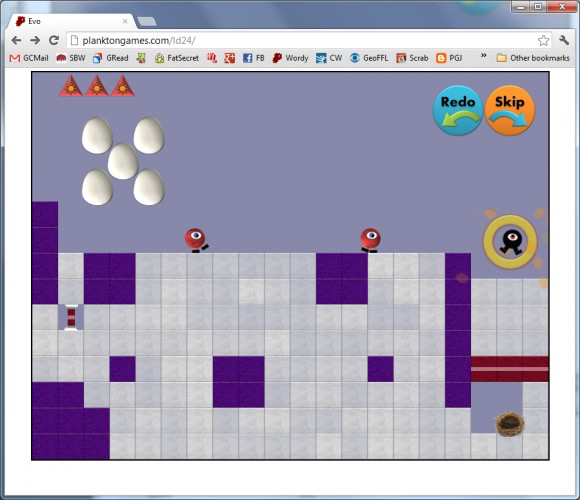Screen dimensions: 580x500
Task: Open Chrome wrench settings menu
Action: click(564, 40)
